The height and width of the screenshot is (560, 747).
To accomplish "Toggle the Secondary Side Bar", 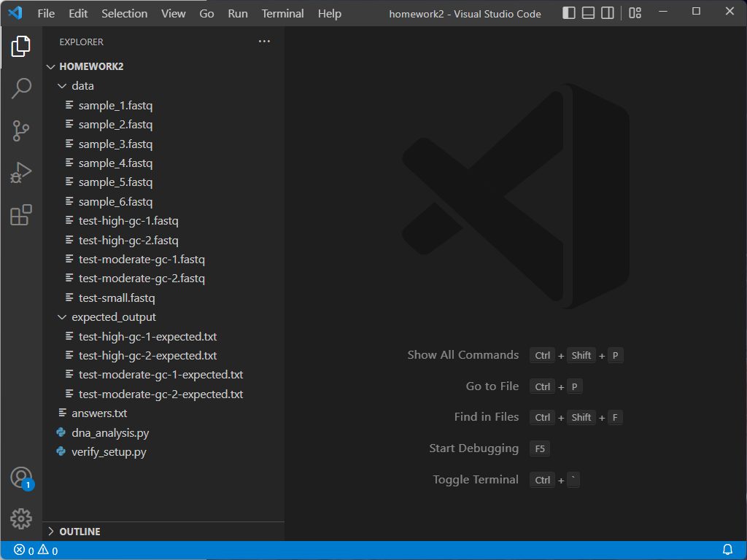I will (x=608, y=12).
